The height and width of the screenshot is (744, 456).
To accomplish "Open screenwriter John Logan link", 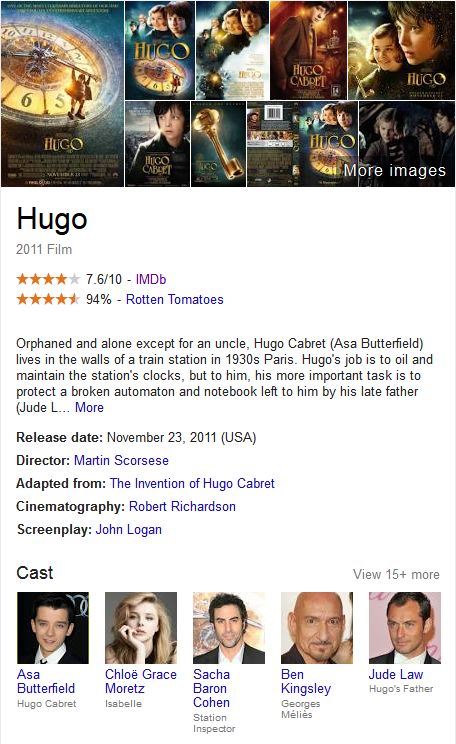I will pos(129,529).
